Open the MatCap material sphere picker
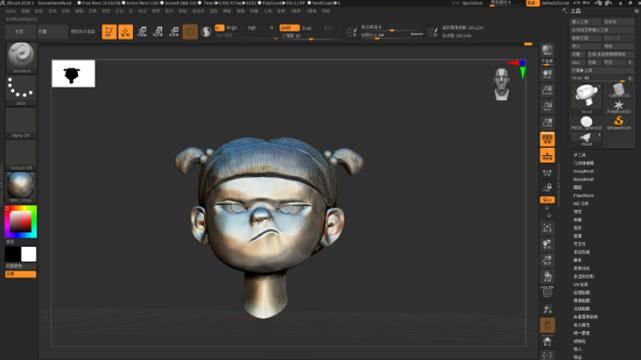This screenshot has height=360, width=641. pos(21,187)
